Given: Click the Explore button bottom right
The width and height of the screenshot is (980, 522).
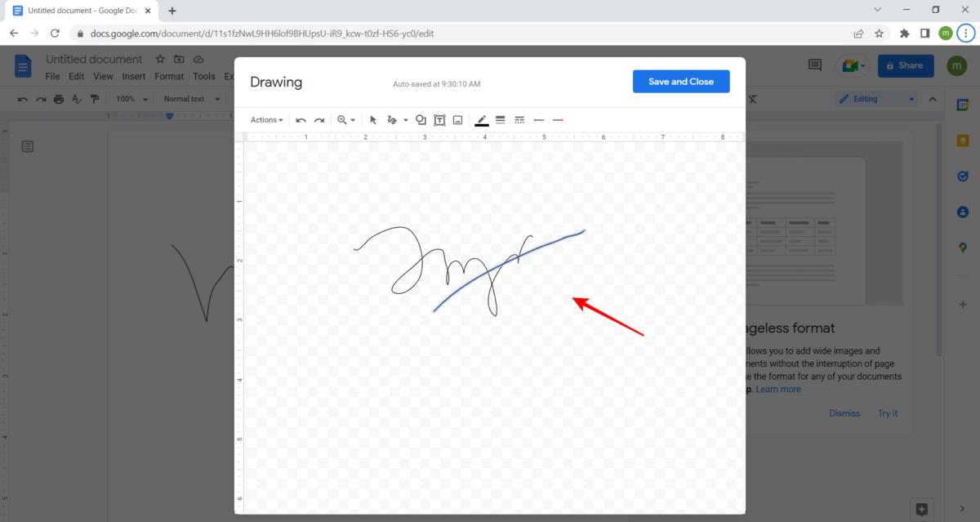Looking at the screenshot, I should [x=922, y=508].
